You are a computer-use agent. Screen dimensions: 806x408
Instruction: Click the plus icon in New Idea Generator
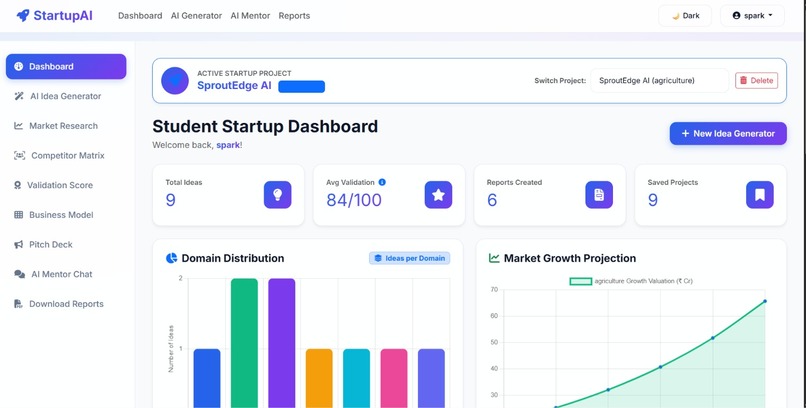coord(685,134)
